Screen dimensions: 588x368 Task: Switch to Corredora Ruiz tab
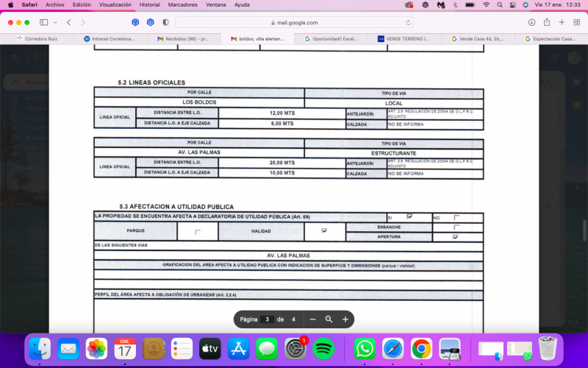click(37, 39)
